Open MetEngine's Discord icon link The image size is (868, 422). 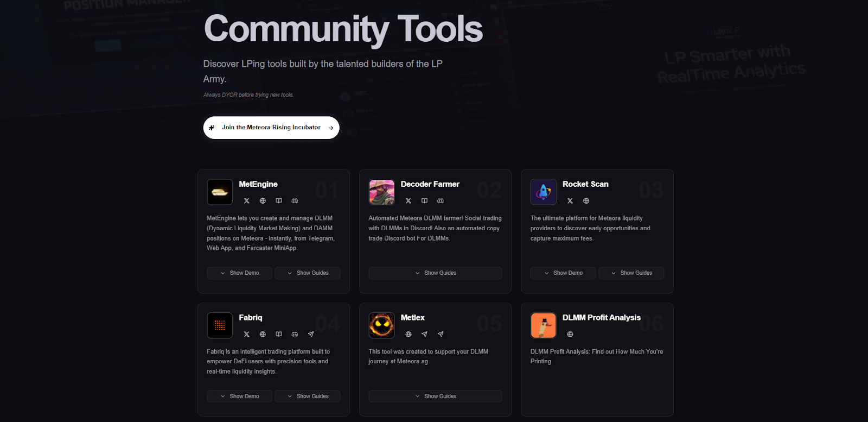click(x=295, y=201)
